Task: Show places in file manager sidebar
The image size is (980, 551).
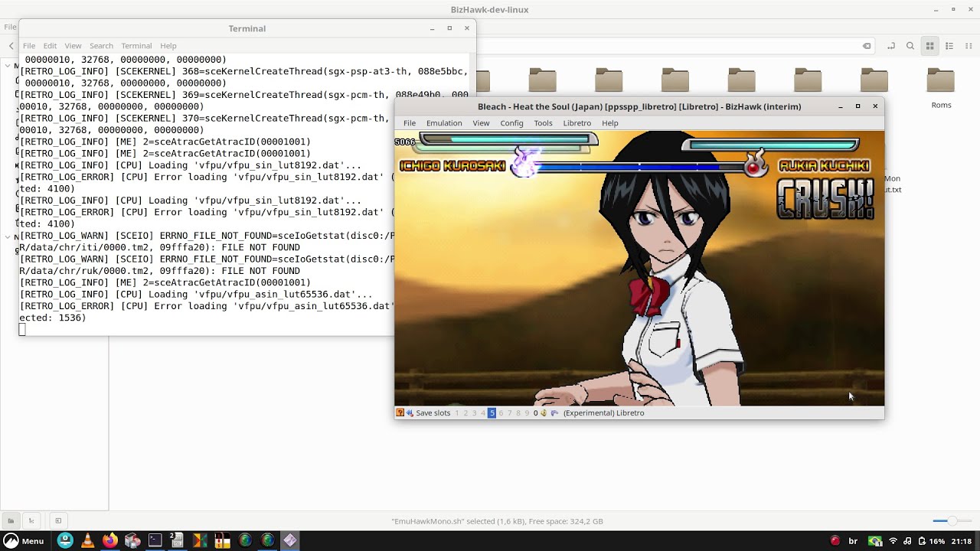Action: [11, 521]
